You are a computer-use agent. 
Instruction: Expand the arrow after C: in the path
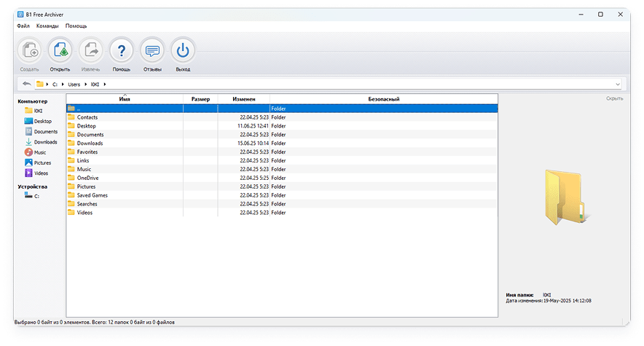click(63, 84)
